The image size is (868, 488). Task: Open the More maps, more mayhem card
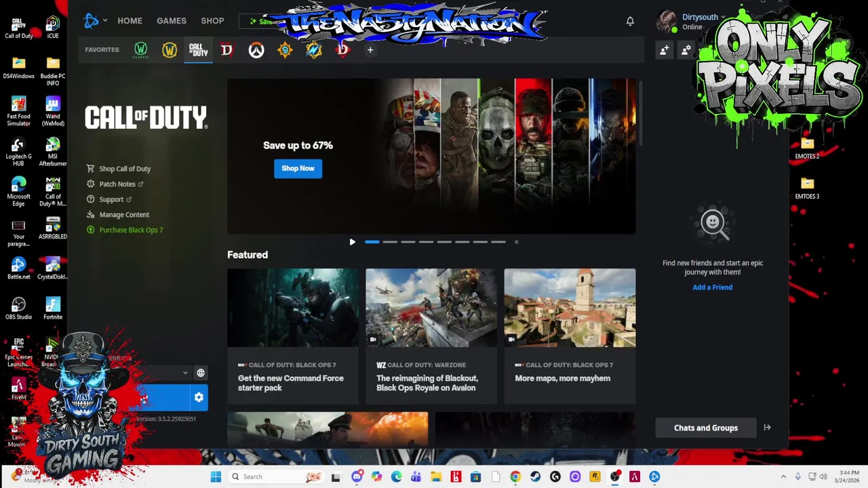[570, 336]
